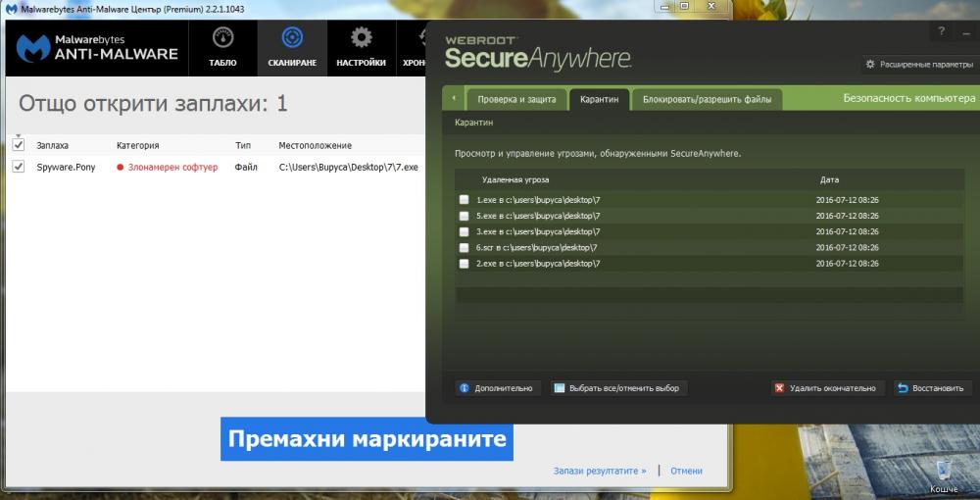Open Расширенные параметры advanced settings in Webroot
This screenshot has width=980, height=500.
click(x=919, y=65)
